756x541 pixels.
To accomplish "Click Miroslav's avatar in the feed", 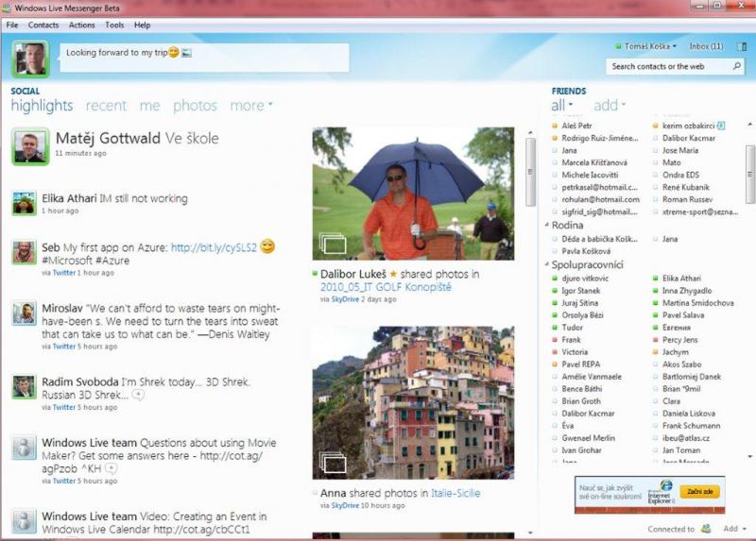I will 25,313.
